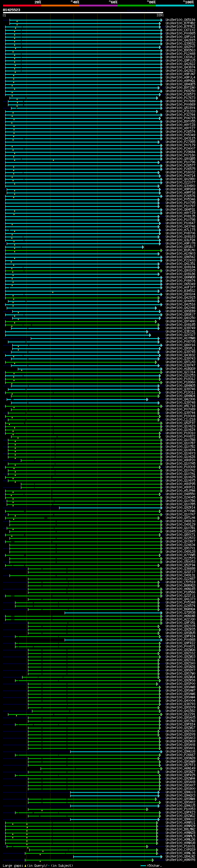
Task: Open hit UniRef100_P12468
Action: pos(180,54)
